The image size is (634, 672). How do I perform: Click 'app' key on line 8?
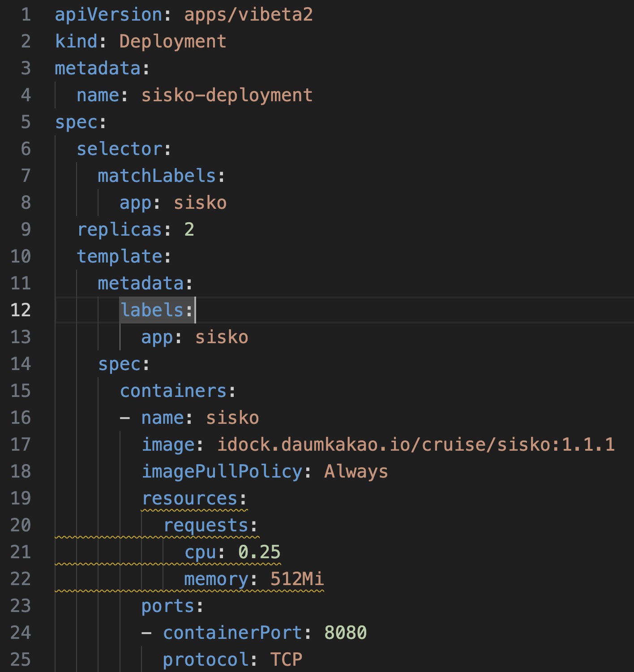tap(135, 203)
